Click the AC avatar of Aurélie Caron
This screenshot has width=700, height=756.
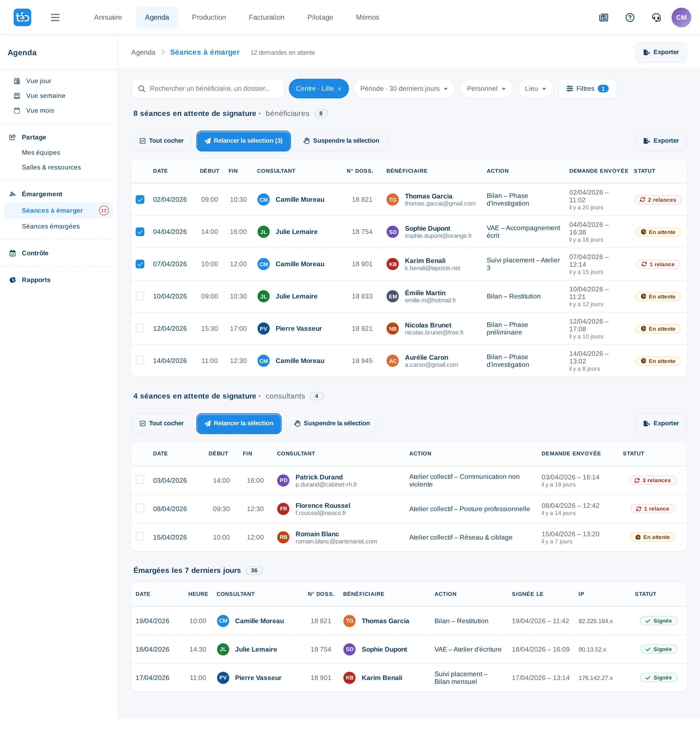[393, 361]
